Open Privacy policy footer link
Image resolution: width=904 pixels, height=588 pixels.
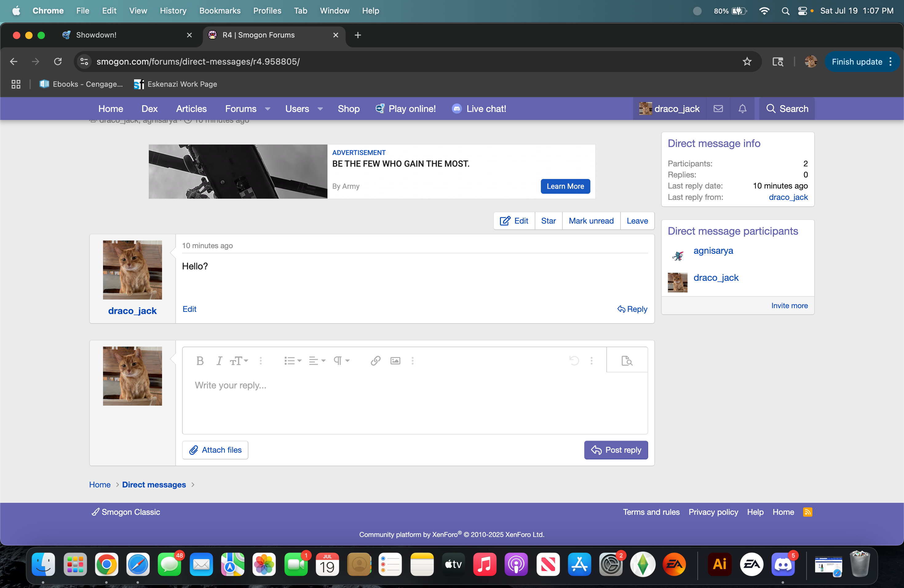pos(713,512)
